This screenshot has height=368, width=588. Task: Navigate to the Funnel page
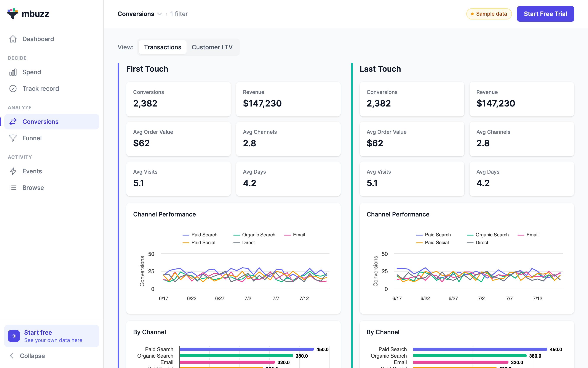tap(51, 138)
